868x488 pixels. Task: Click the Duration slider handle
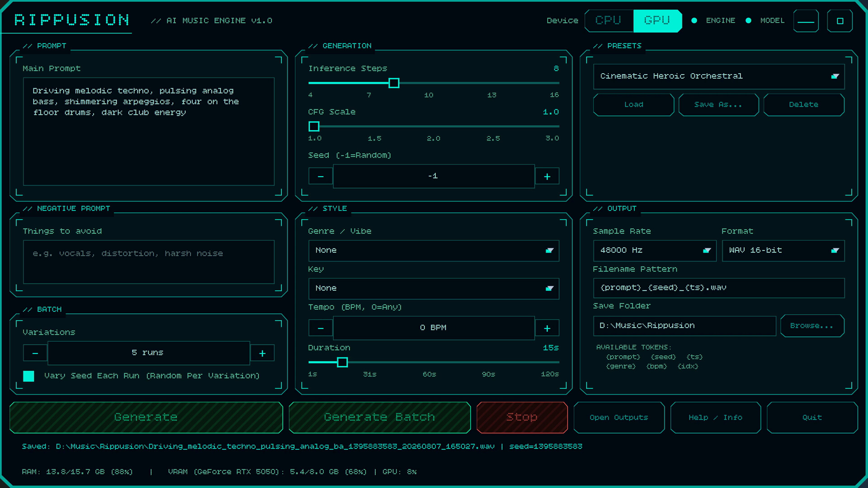click(x=342, y=362)
